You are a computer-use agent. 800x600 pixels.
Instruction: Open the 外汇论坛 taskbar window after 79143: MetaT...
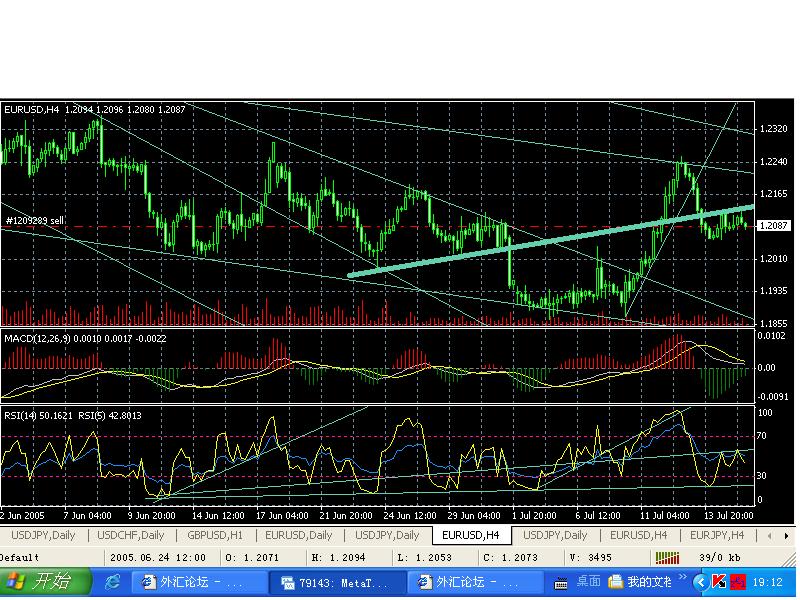(474, 582)
